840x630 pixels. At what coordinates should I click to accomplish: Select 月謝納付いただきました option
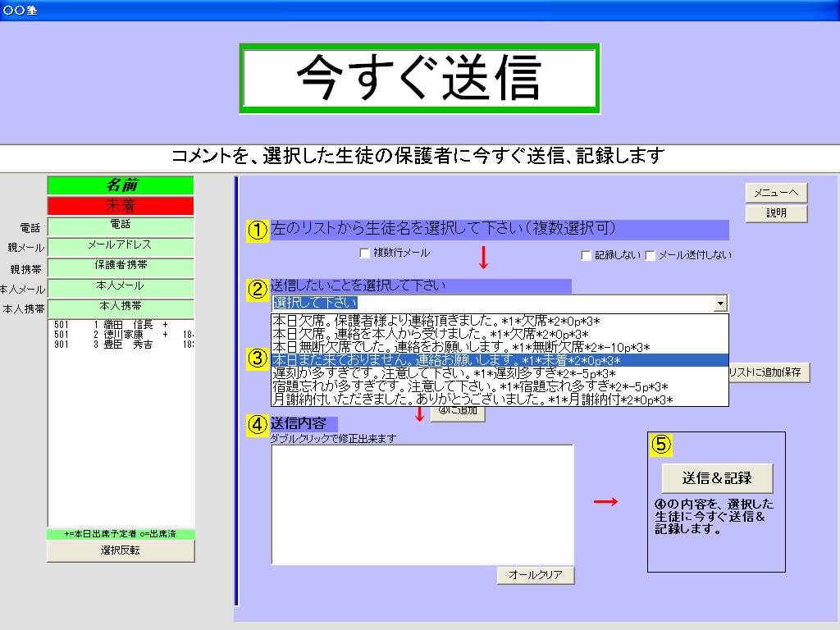tap(500, 399)
